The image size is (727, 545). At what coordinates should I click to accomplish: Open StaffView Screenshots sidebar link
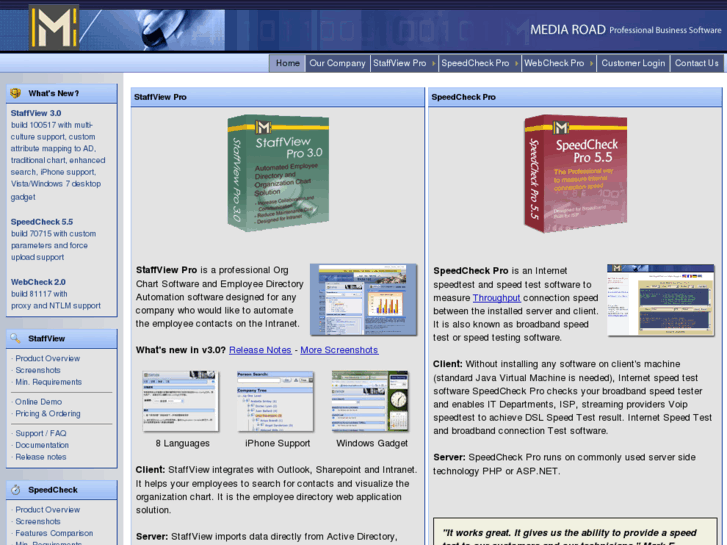click(x=38, y=370)
